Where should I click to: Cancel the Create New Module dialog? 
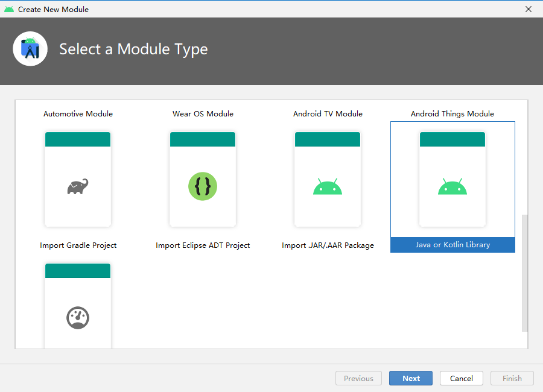pyautogui.click(x=462, y=378)
